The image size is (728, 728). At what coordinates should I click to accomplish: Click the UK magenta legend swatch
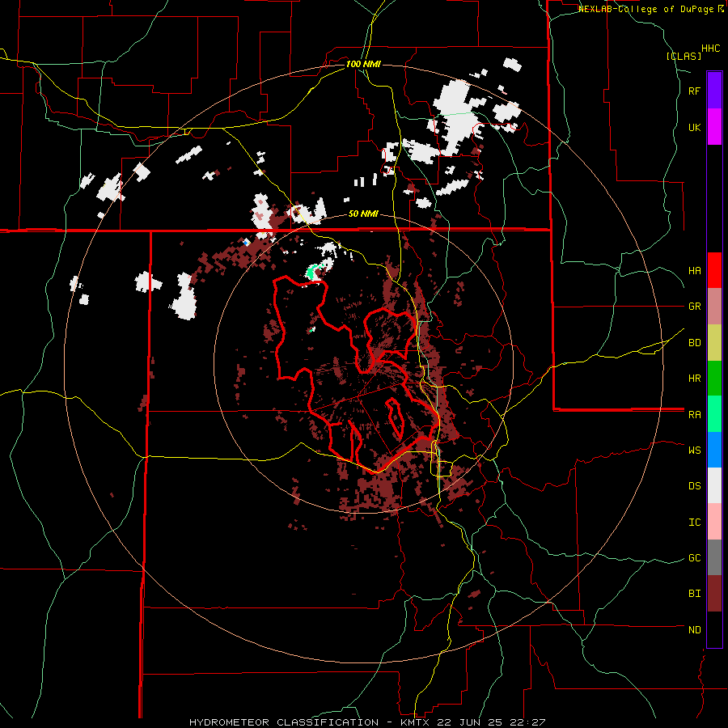point(714,127)
